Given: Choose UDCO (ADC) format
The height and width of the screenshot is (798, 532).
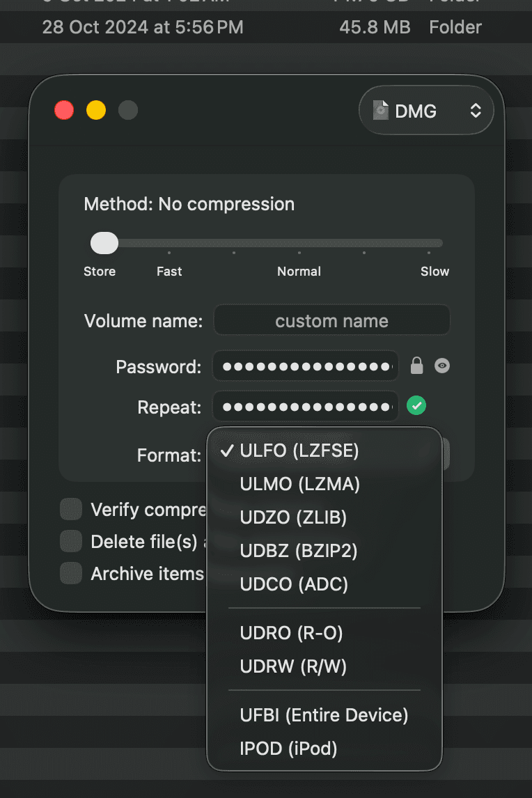Looking at the screenshot, I should coord(294,584).
